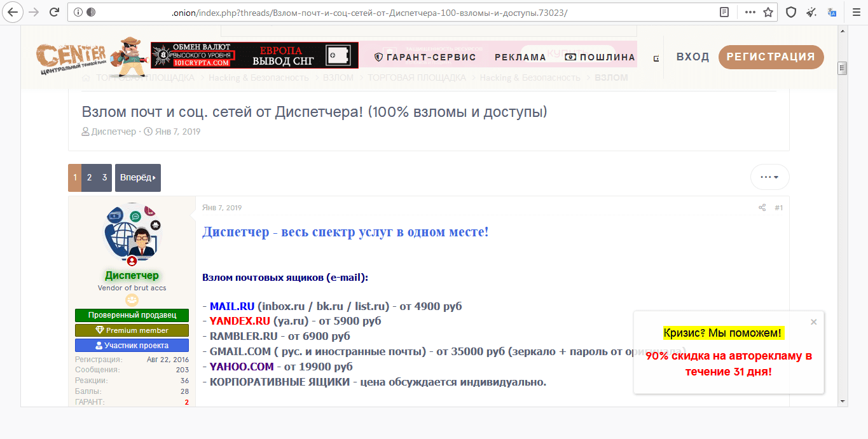This screenshot has width=868, height=439.
Task: Bookmark this page with the star icon
Action: [768, 12]
